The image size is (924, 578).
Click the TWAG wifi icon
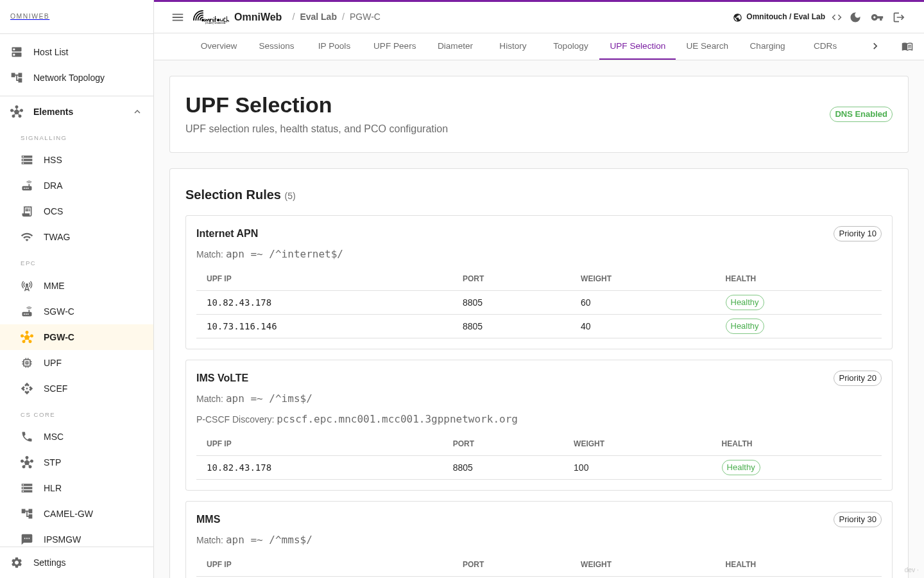(x=27, y=237)
